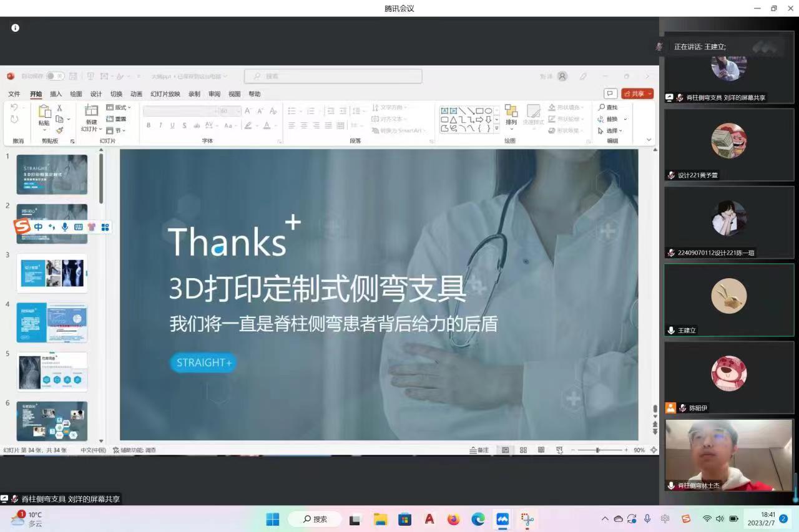Select the oval shape in shapes gallery

pos(488,111)
